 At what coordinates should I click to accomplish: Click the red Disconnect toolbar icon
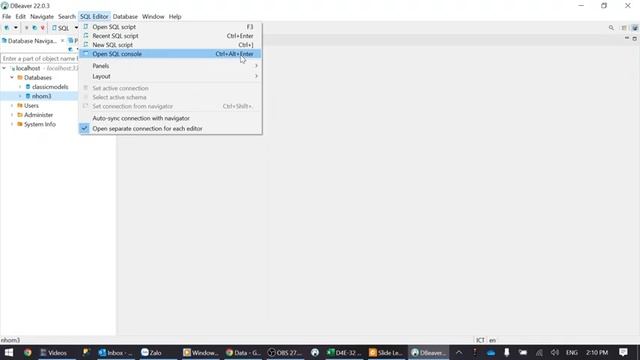coord(42,28)
